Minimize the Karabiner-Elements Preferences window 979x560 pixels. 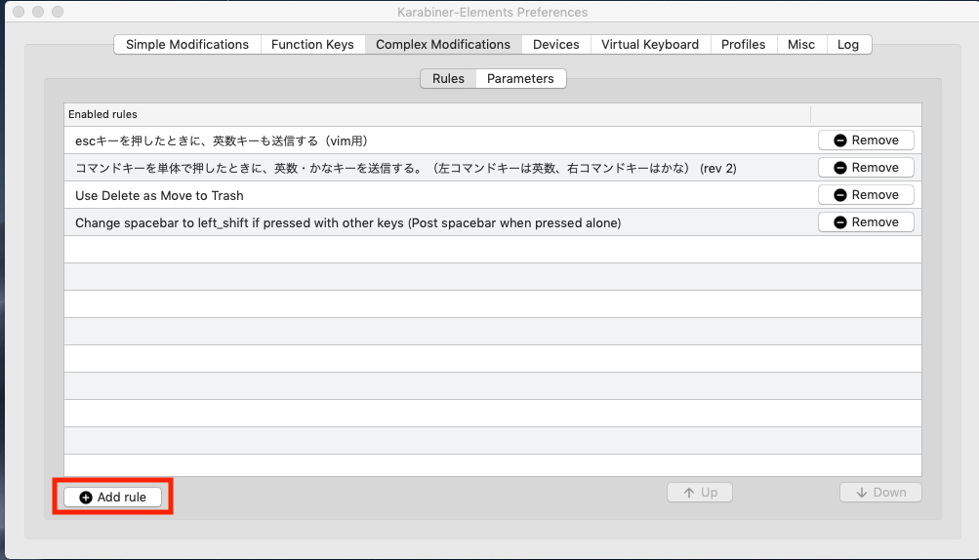38,12
